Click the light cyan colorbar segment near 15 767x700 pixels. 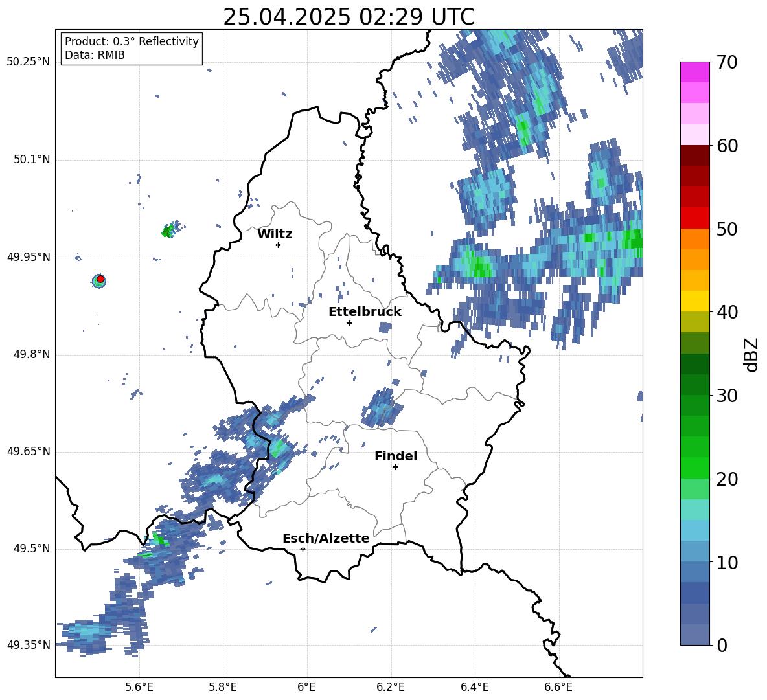point(694,509)
